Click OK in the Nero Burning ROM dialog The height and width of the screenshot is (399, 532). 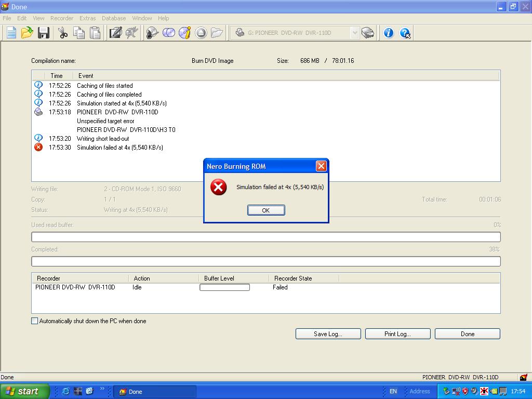click(x=266, y=210)
